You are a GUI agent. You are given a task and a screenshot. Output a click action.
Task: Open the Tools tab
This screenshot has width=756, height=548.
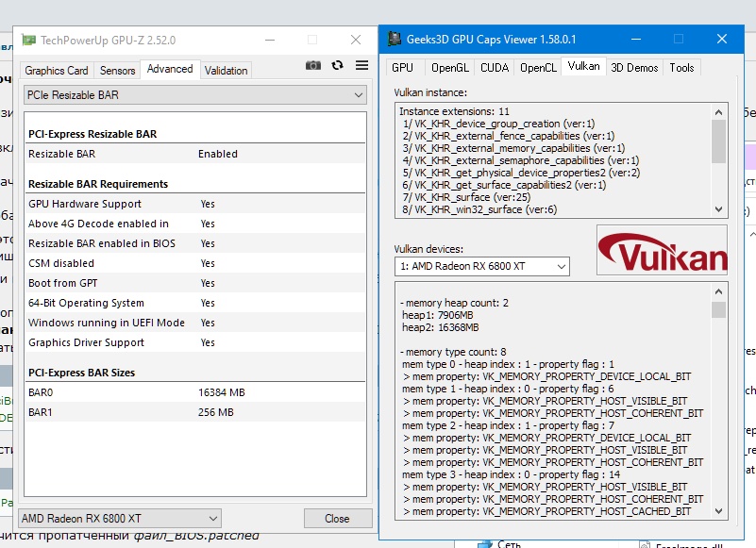point(681,68)
